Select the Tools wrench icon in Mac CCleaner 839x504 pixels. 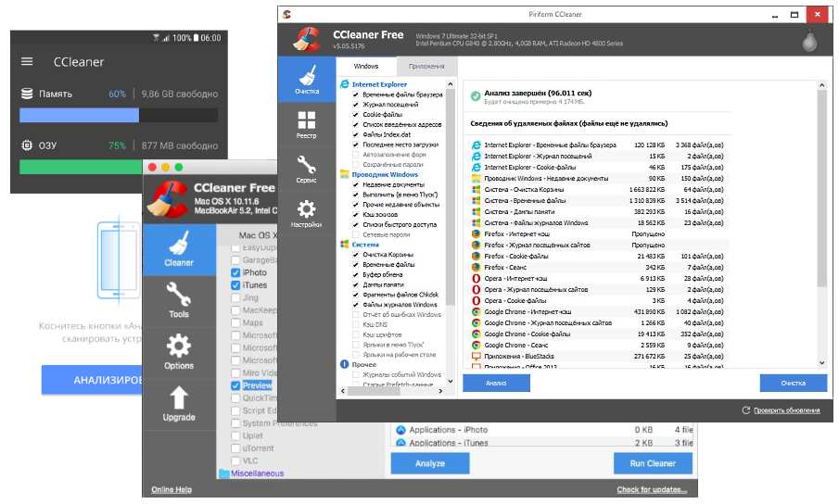179,301
